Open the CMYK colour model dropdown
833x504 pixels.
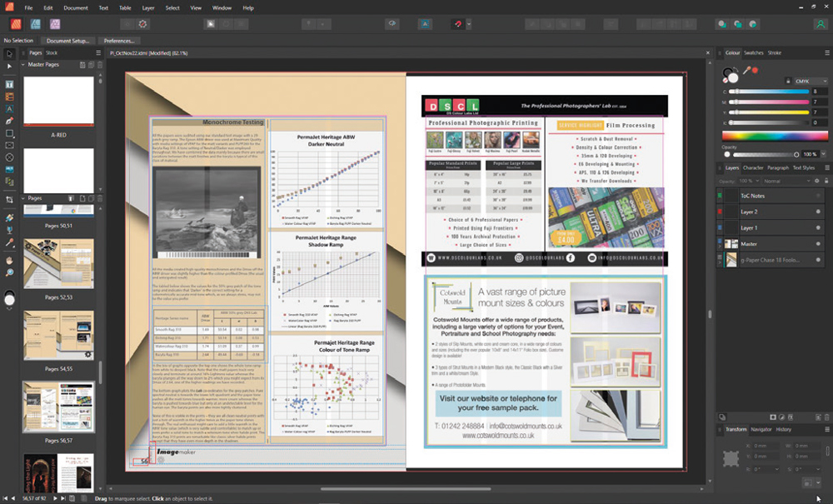point(811,82)
